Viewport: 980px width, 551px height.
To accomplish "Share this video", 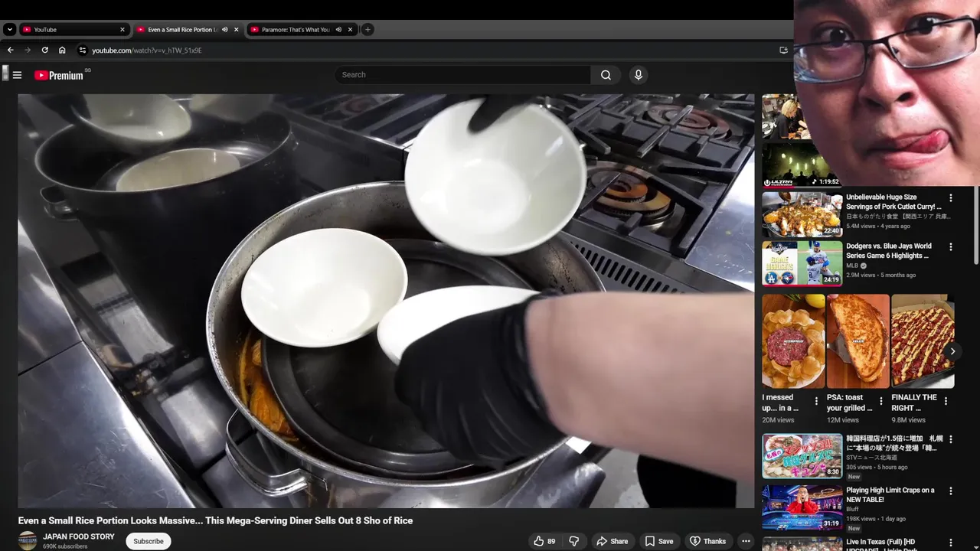I will coord(612,541).
